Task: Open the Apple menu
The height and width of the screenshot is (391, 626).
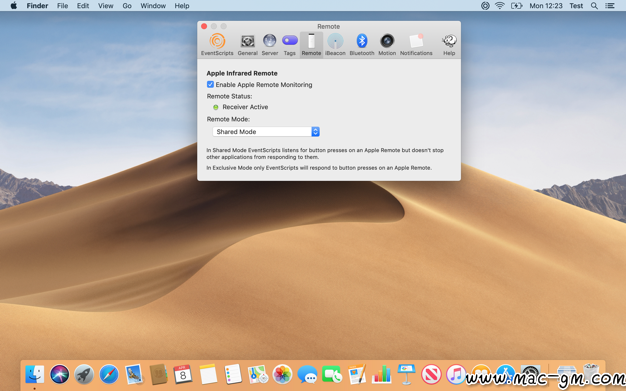Action: [14, 6]
